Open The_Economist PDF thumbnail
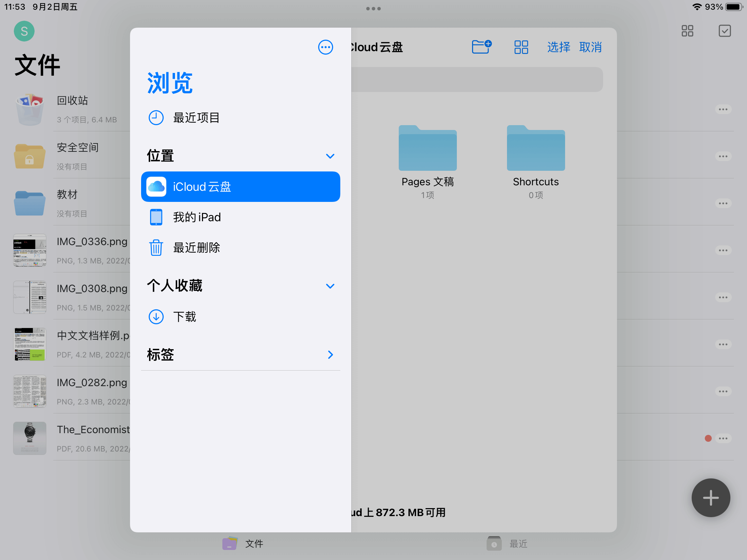The height and width of the screenshot is (560, 747). [x=30, y=438]
